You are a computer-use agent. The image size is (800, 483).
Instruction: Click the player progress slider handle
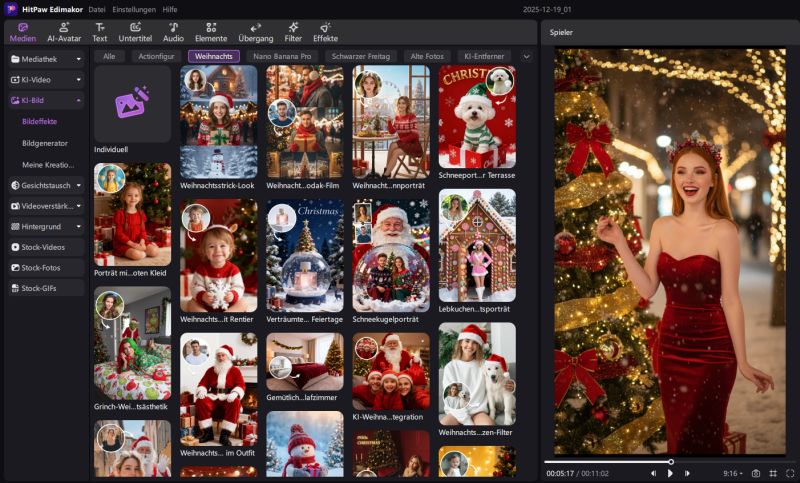pyautogui.click(x=670, y=461)
